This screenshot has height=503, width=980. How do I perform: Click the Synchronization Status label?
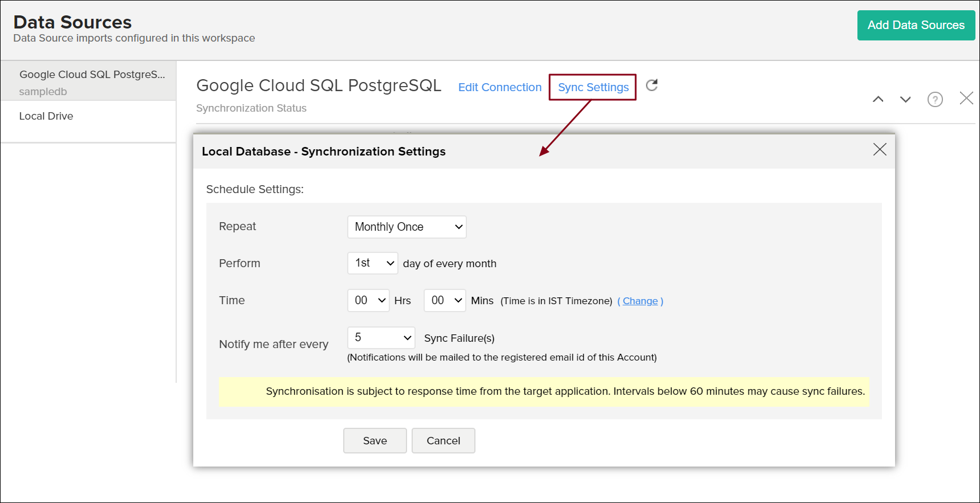[251, 108]
